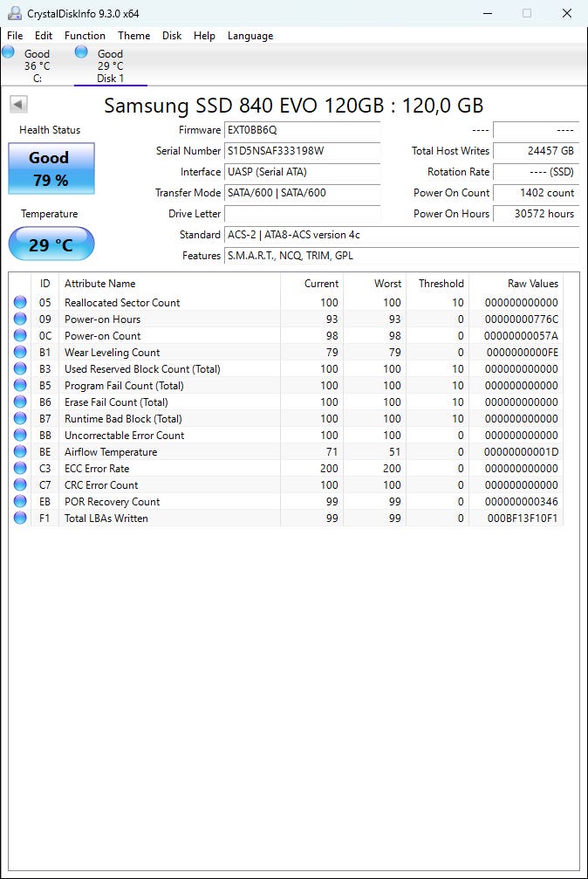Select the Wear Leveling Count attribute name
This screenshot has width=588, height=879.
point(113,353)
